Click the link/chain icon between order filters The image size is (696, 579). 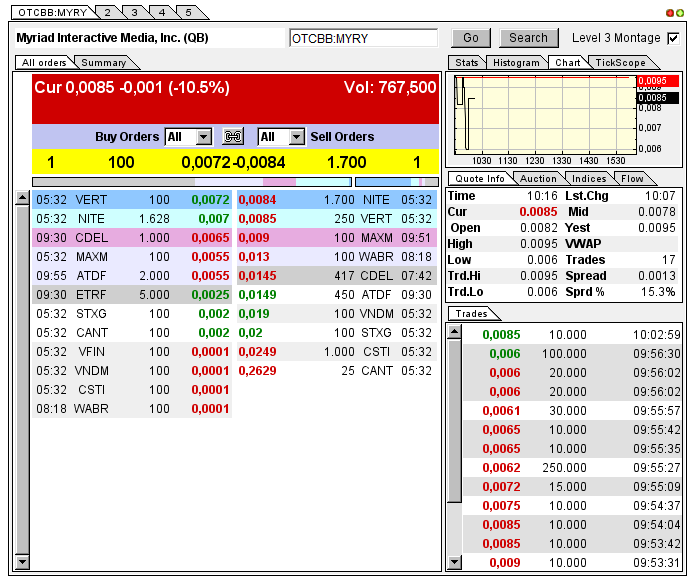coord(233,136)
